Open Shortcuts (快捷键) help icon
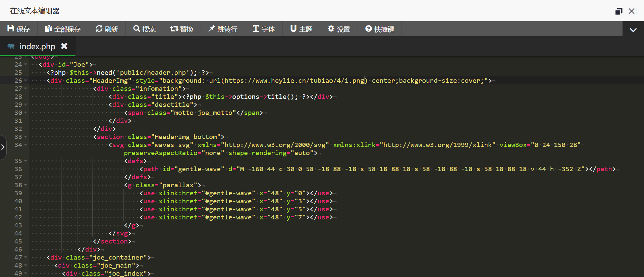 click(368, 29)
